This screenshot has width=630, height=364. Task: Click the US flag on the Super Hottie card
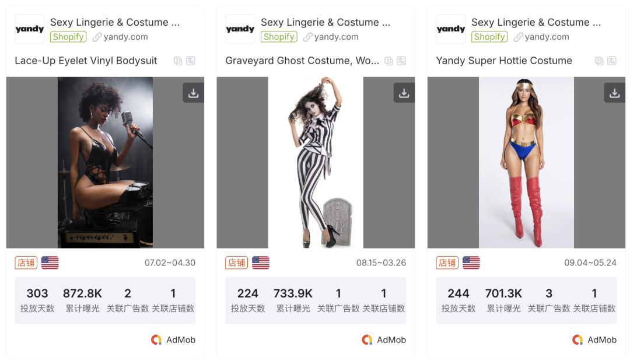point(471,262)
